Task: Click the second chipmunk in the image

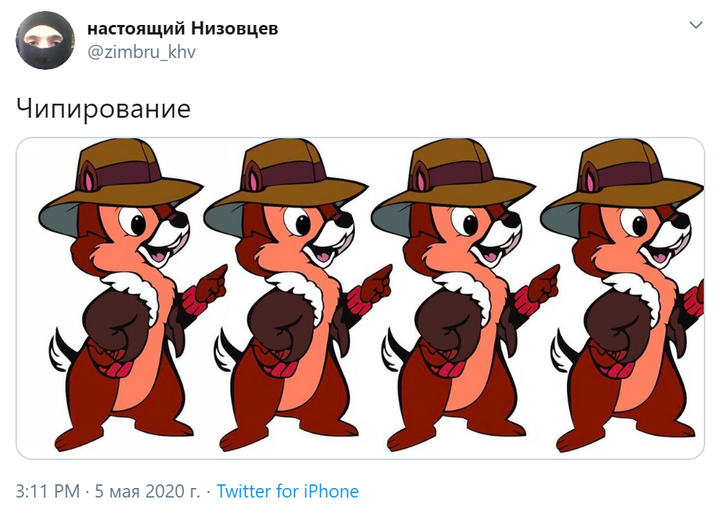Action: click(298, 296)
